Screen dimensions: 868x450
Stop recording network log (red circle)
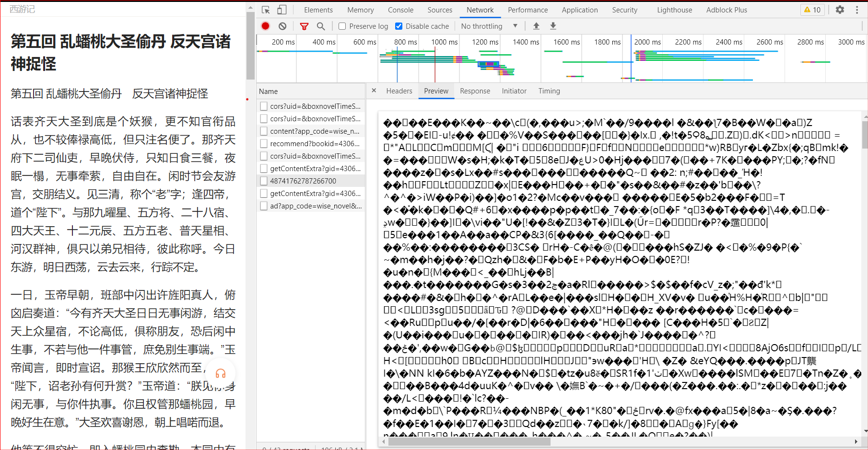pyautogui.click(x=266, y=26)
